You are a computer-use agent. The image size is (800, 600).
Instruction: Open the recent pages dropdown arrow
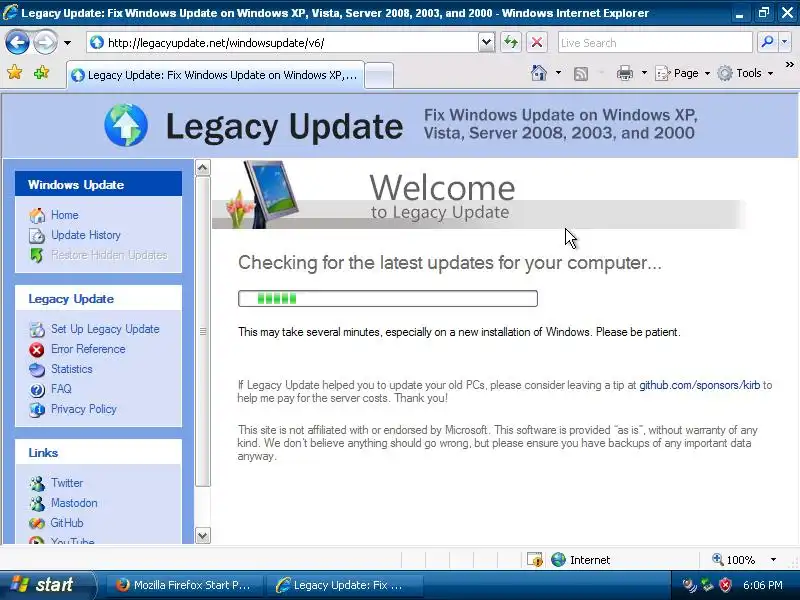point(67,43)
